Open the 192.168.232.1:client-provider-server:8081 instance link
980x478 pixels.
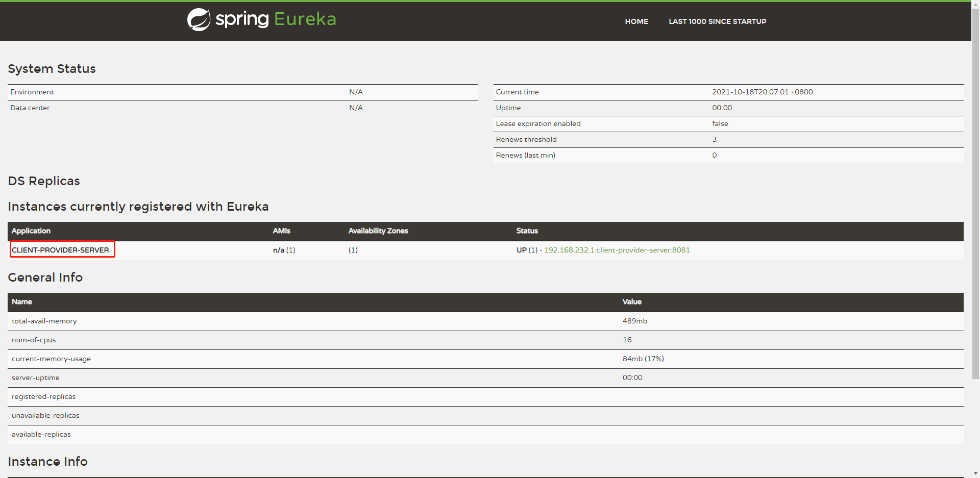[617, 250]
